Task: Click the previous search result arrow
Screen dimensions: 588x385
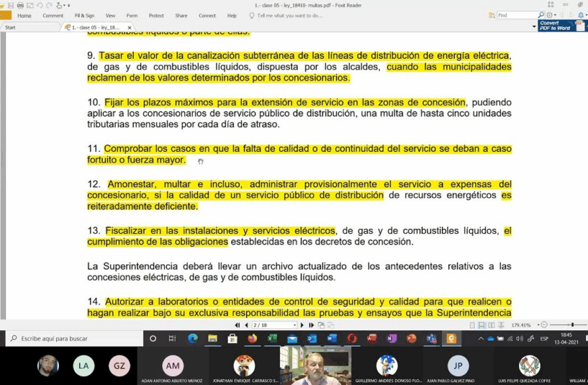Action: [562, 15]
